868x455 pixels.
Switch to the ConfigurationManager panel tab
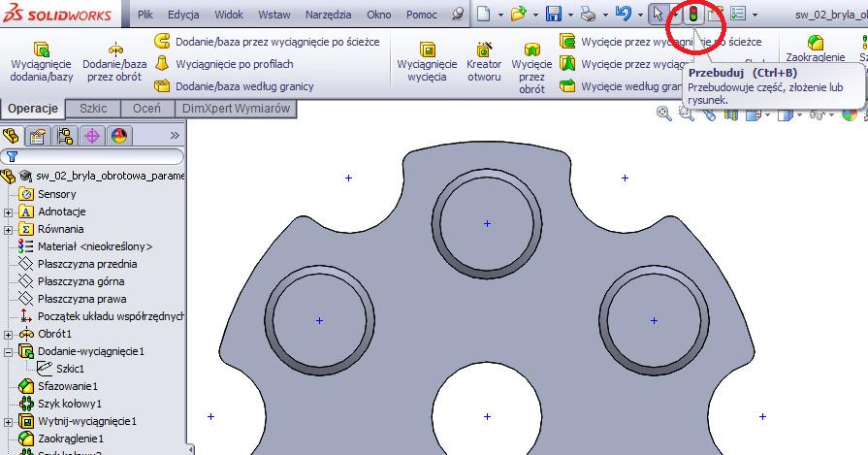(65, 136)
